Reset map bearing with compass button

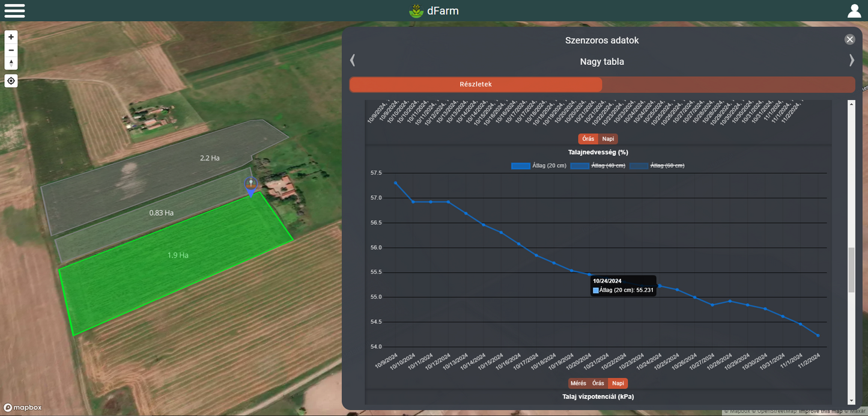point(11,63)
